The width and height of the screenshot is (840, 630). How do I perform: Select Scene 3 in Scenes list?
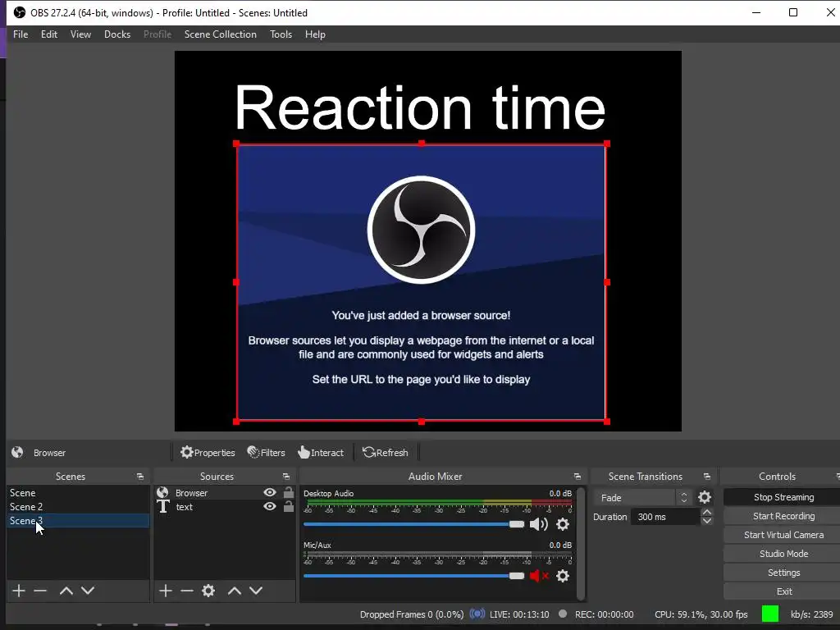78,521
